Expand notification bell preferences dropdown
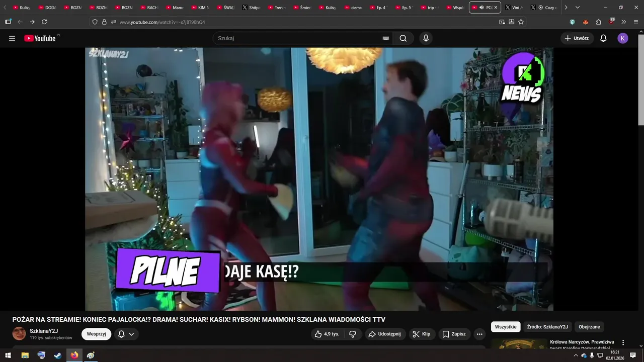The width and height of the screenshot is (644, 362). [131, 334]
